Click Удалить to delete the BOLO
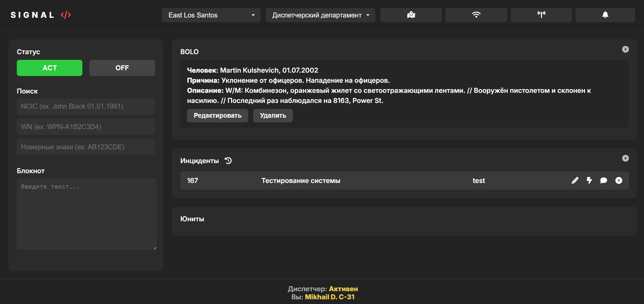 click(272, 115)
